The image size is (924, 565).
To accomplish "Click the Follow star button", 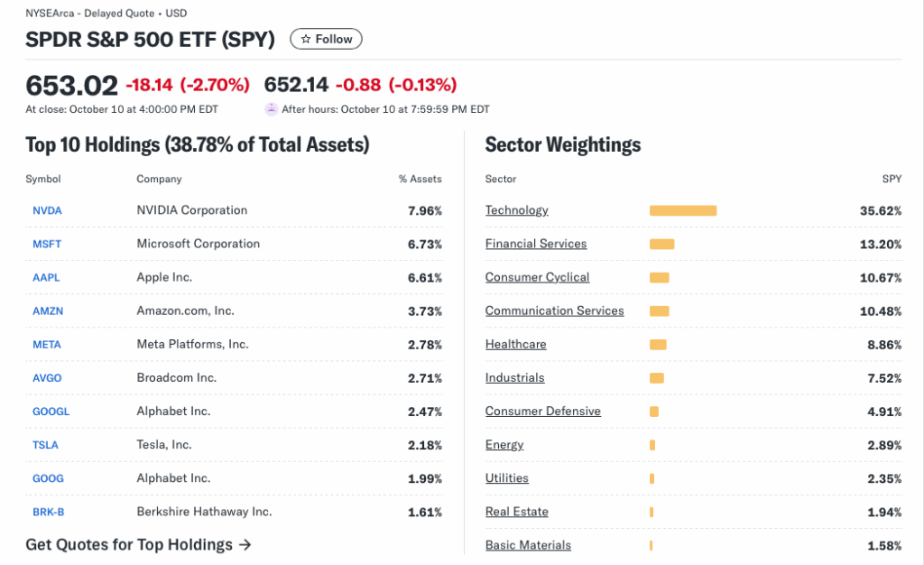I will coord(326,39).
